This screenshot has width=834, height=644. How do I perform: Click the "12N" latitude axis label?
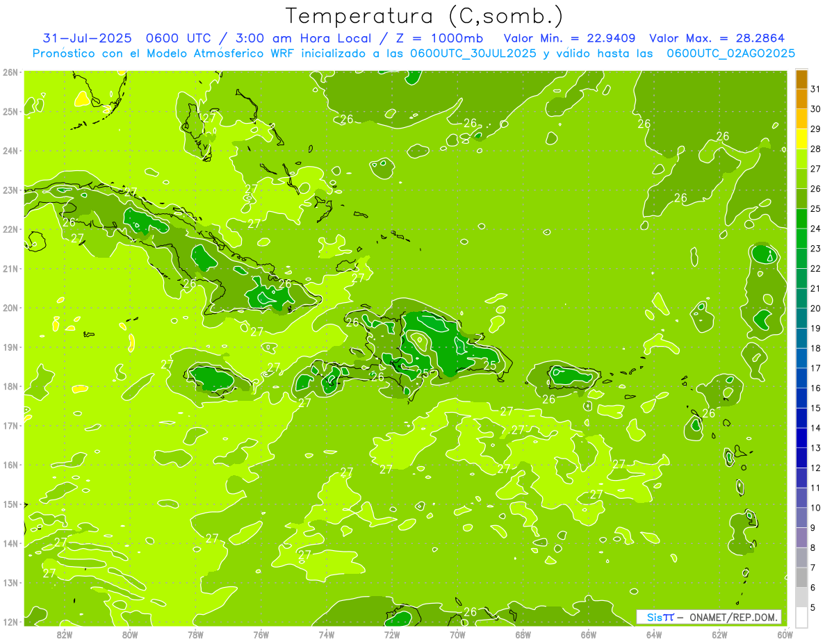pos(10,622)
